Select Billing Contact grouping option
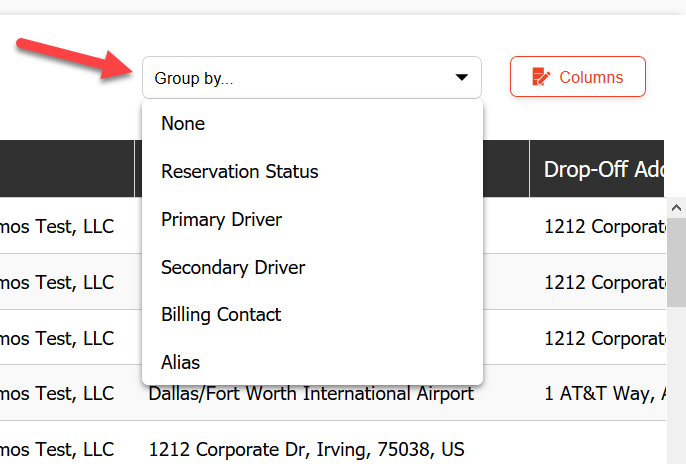 (221, 314)
